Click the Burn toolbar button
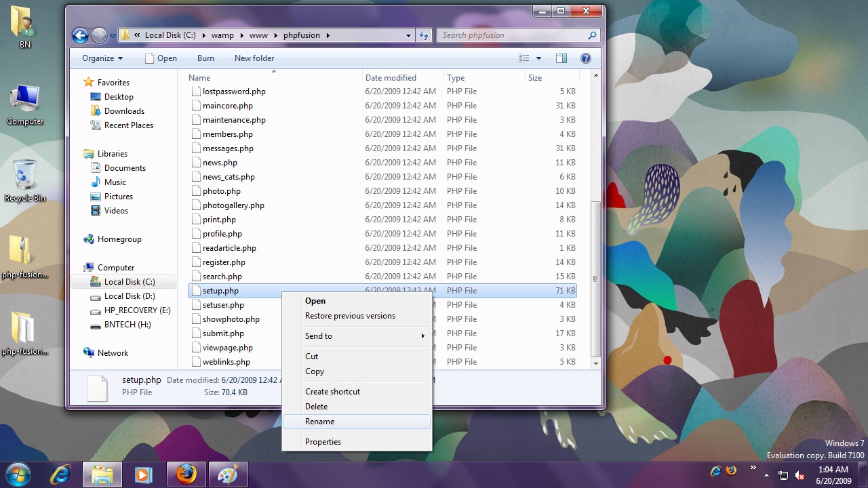Screen dimensions: 868x488 [205, 58]
